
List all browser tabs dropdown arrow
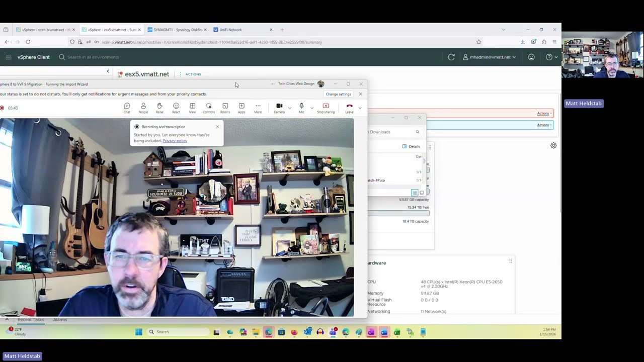[x=503, y=30]
